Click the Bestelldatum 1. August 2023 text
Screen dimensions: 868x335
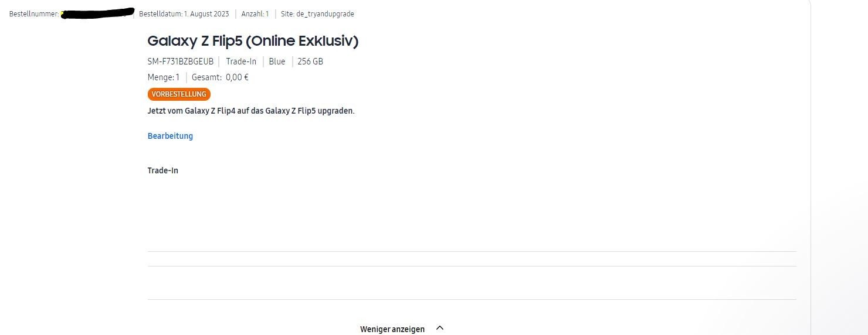(184, 14)
